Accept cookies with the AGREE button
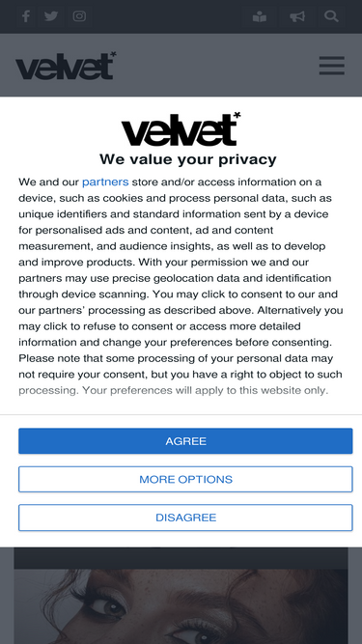The image size is (362, 644). tap(185, 441)
